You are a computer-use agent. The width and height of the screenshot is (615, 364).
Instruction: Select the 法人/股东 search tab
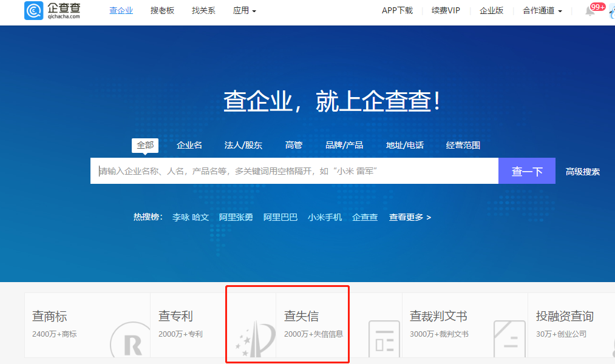[x=243, y=146]
